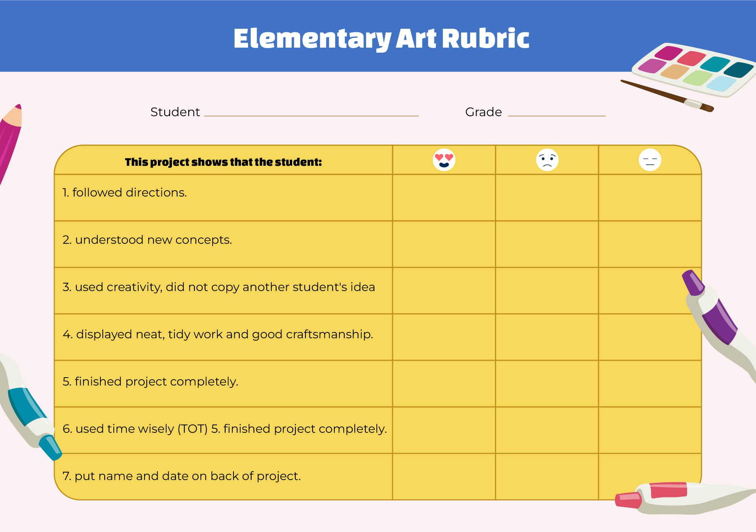Click the Student name line

point(311,115)
